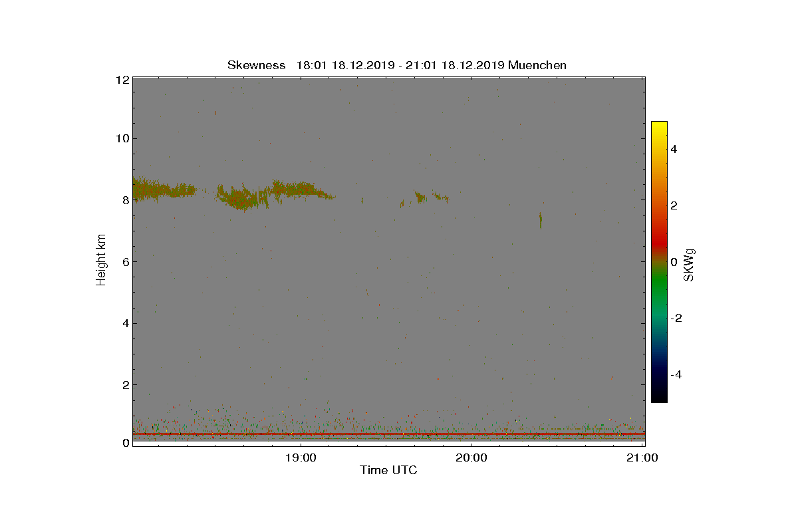
Task: Click the 'Time UTC' axis label
Action: pos(388,470)
